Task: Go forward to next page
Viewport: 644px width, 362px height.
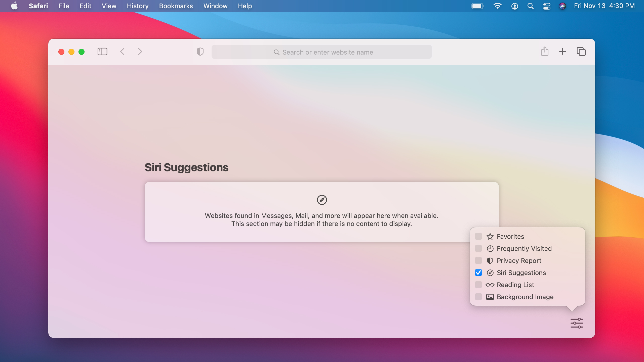Action: 140,52
